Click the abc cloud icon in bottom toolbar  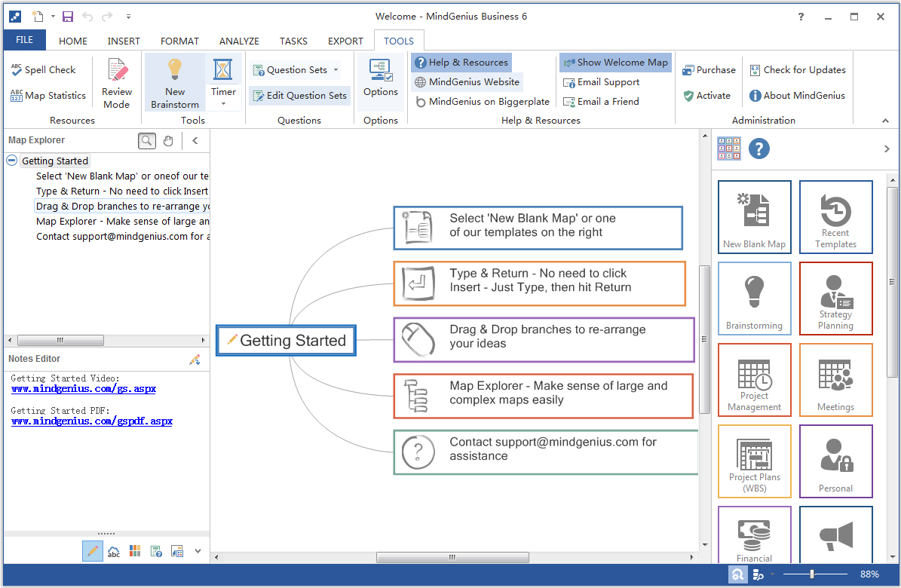[x=114, y=551]
